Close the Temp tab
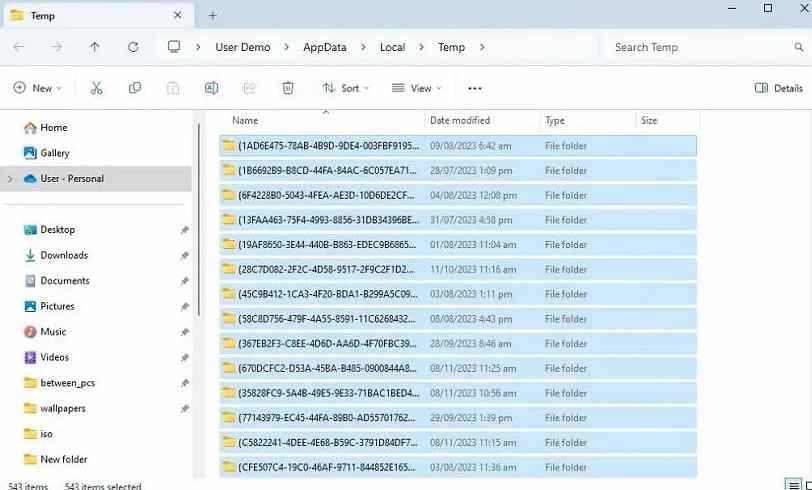 pyautogui.click(x=177, y=16)
